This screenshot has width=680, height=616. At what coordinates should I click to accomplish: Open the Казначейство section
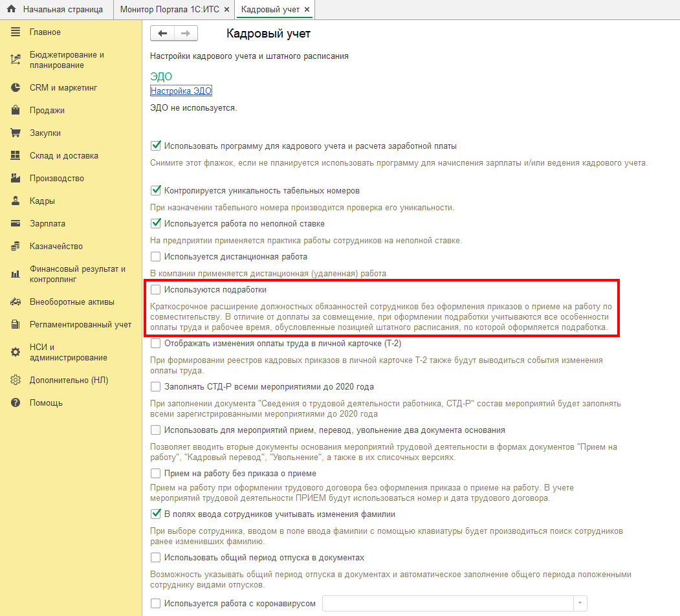click(56, 246)
